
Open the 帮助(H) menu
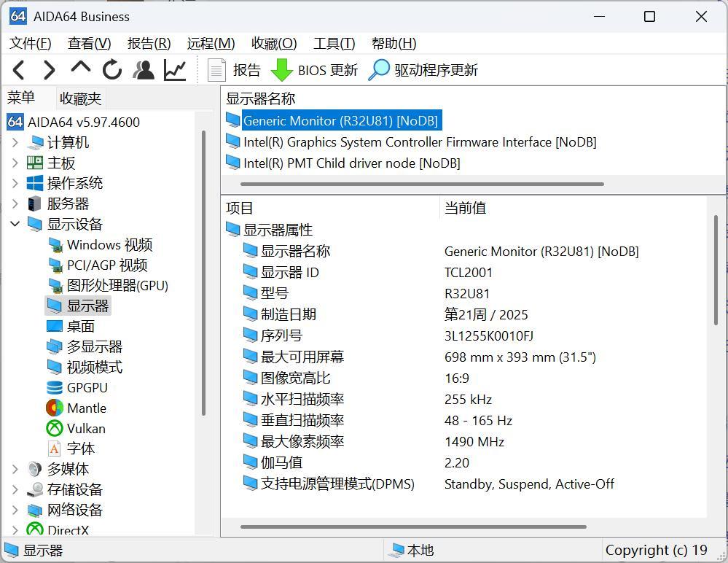(x=394, y=43)
